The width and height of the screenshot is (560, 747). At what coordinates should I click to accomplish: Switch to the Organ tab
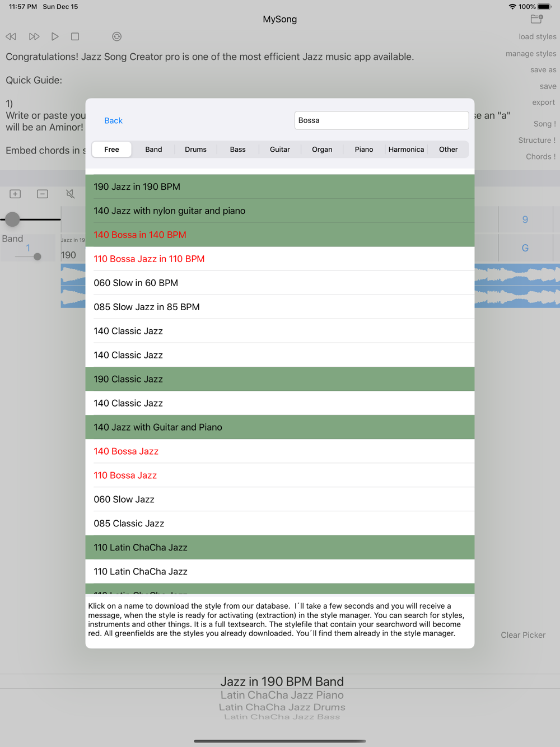tap(322, 150)
